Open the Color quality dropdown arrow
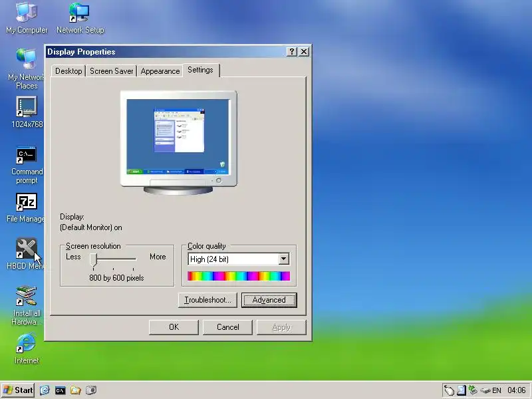Screen dimensions: 532x399 [x=284, y=259]
